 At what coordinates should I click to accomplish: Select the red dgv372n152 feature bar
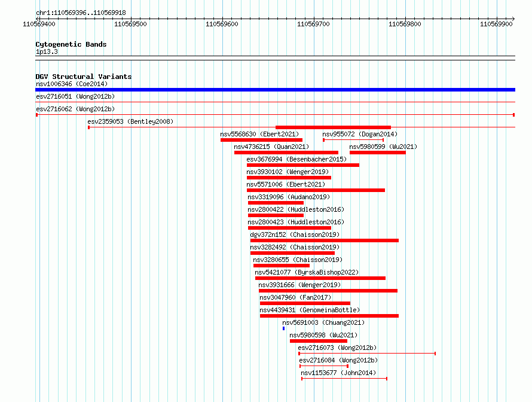(325, 240)
